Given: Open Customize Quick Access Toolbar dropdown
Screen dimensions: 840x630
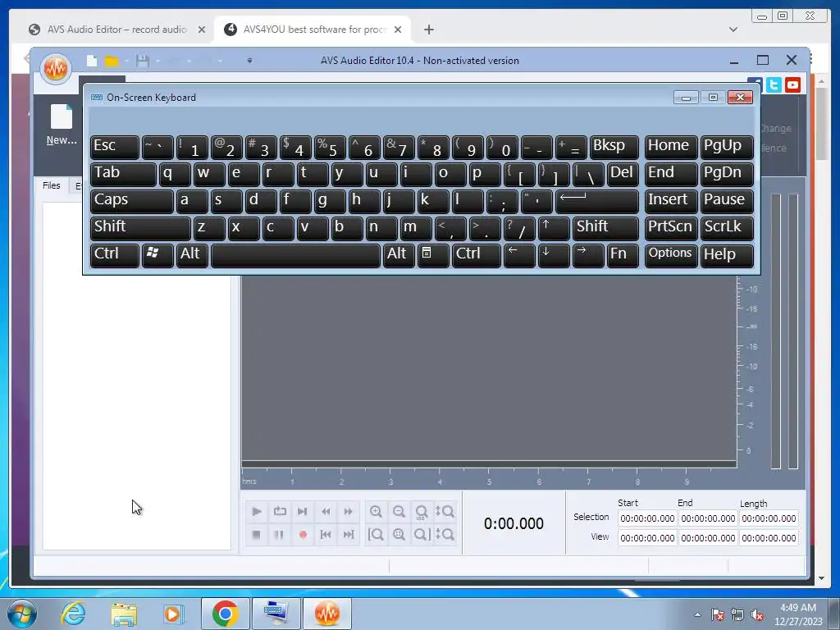Looking at the screenshot, I should [x=249, y=61].
